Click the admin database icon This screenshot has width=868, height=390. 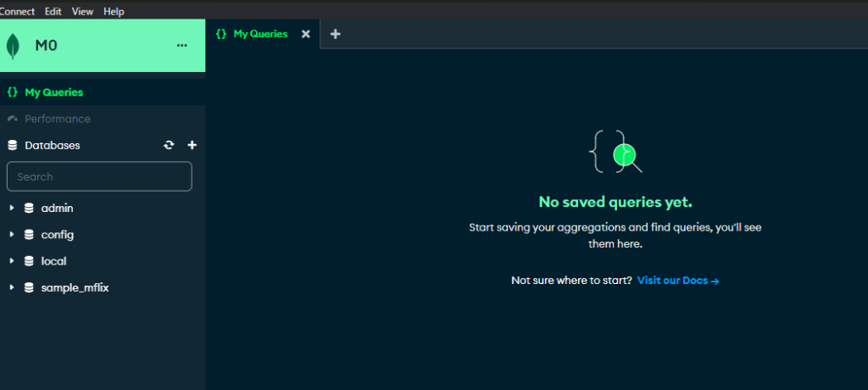(29, 209)
